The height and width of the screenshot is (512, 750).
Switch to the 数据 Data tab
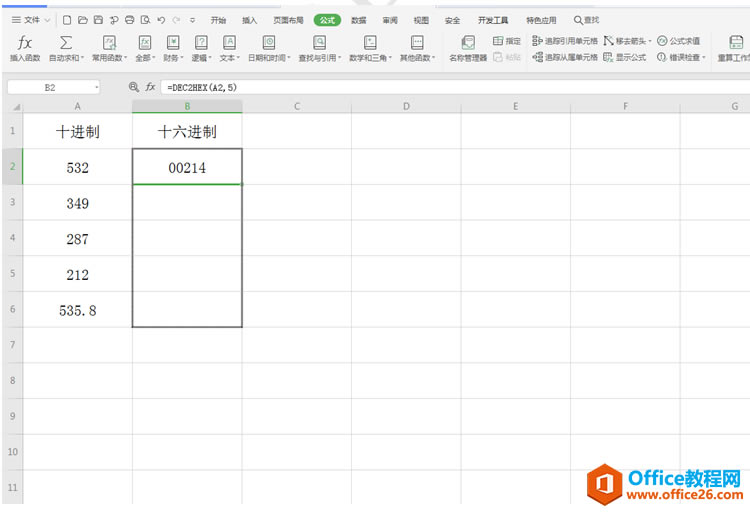click(358, 20)
